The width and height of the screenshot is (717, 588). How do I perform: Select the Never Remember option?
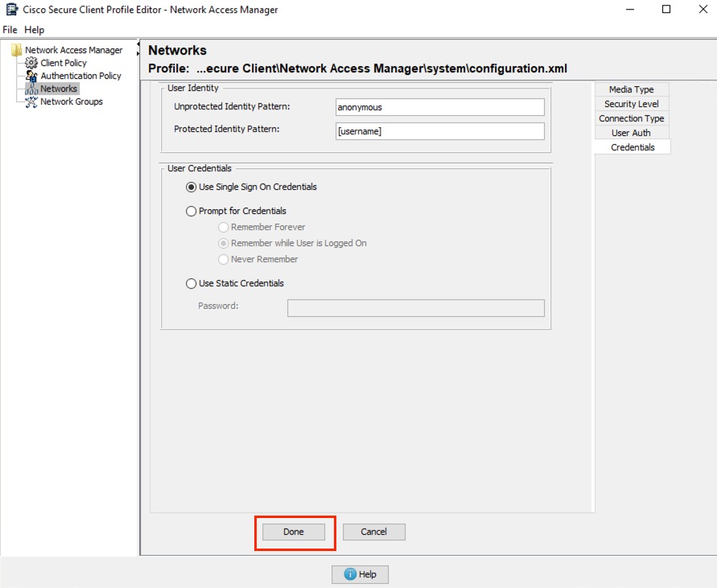(x=223, y=259)
